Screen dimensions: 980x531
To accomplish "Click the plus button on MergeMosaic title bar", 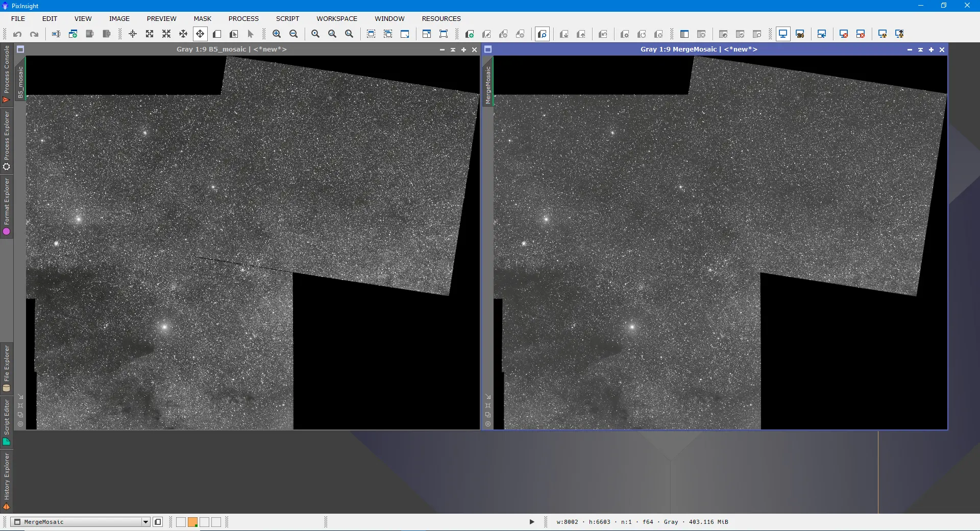I will [x=931, y=49].
